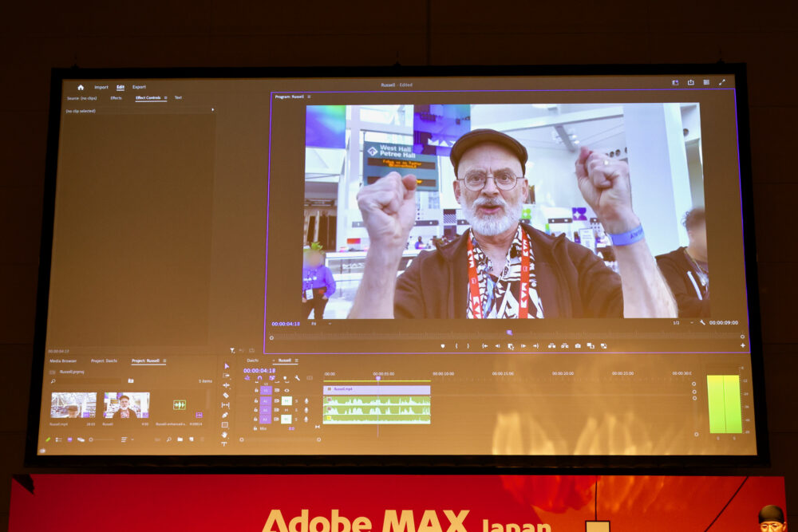Switch to the Media Browser tab
Image resolution: width=798 pixels, height=532 pixels.
[x=63, y=361]
